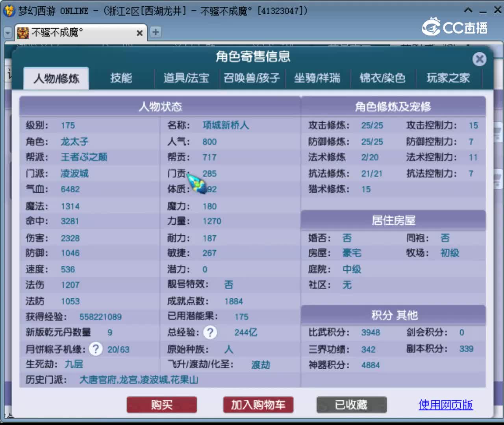This screenshot has height=425, width=504.
Task: Click the character avatar icon on tab
Action: coord(23,33)
